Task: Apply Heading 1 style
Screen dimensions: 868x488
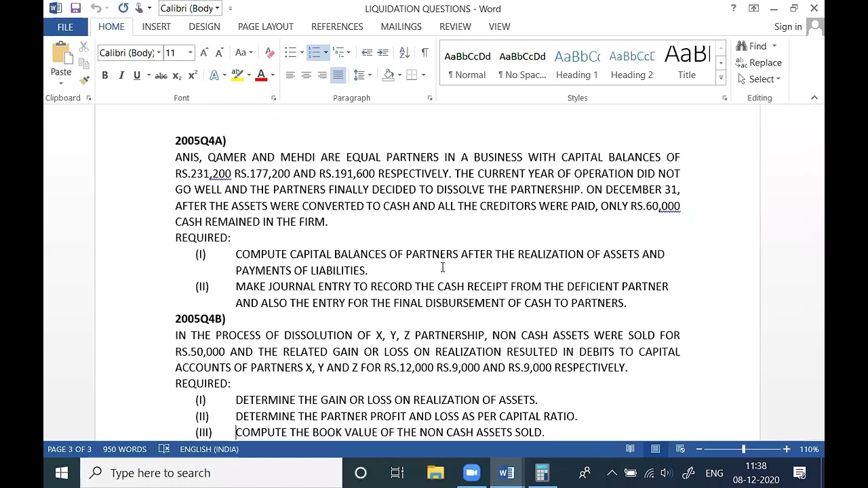Action: (x=577, y=63)
